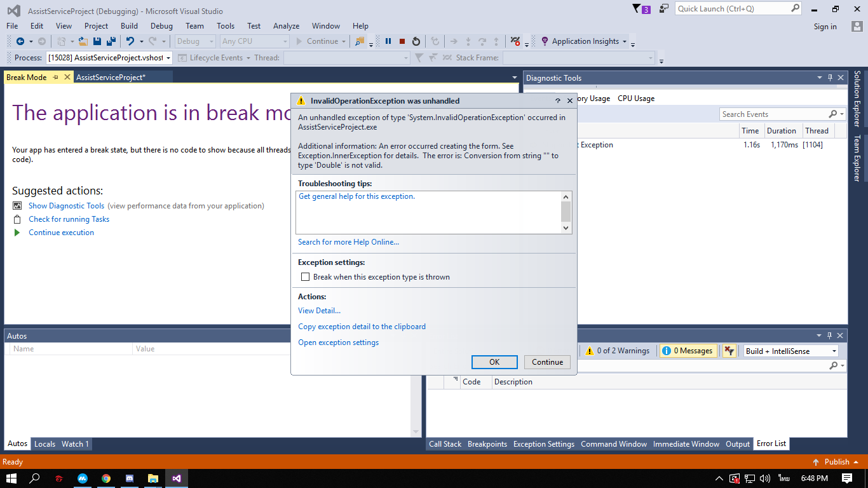Click the Search Events input field
This screenshot has height=488, width=868.
773,114
